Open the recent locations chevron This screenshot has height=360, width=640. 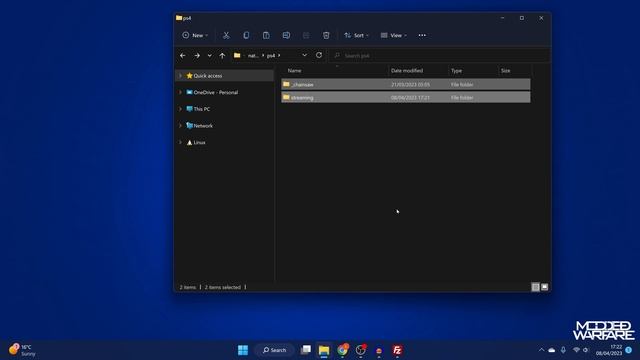(209, 56)
